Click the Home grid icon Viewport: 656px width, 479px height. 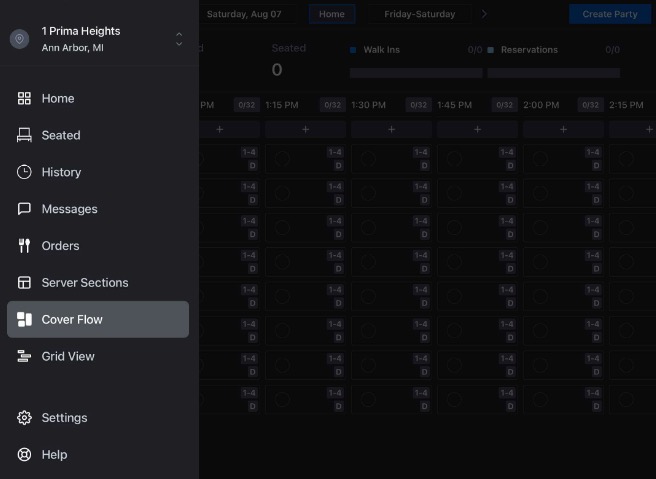click(x=24, y=98)
